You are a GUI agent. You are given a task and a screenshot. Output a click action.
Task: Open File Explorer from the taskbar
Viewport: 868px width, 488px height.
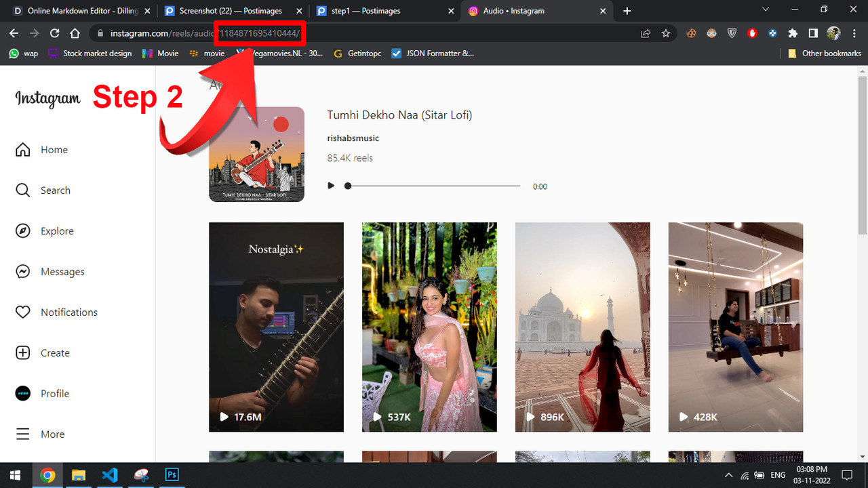coord(78,475)
